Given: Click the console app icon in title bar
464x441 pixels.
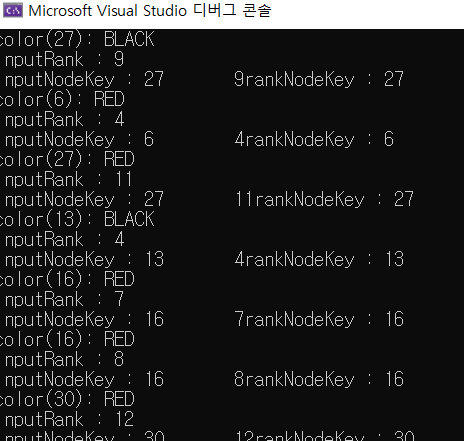Looking at the screenshot, I should (13, 11).
